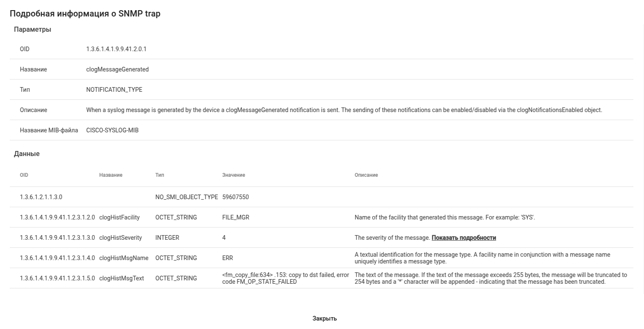Click the Значение column header
Viewport: 644px width, 329px height.
(x=233, y=175)
